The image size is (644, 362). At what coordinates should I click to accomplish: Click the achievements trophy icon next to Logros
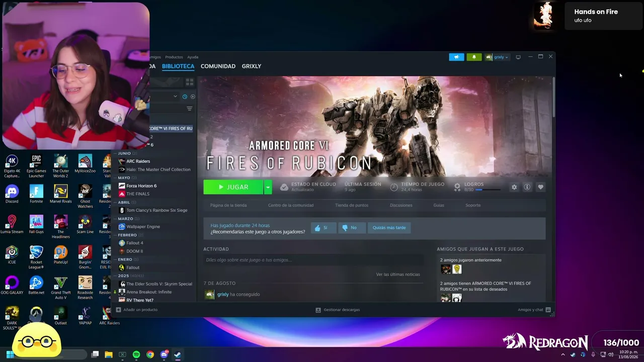[457, 187]
